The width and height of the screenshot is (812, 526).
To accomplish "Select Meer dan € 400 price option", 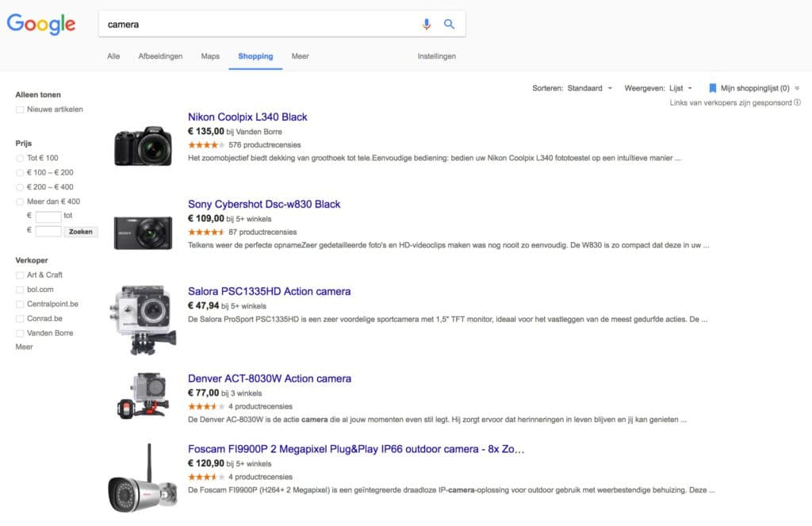I will (x=20, y=202).
